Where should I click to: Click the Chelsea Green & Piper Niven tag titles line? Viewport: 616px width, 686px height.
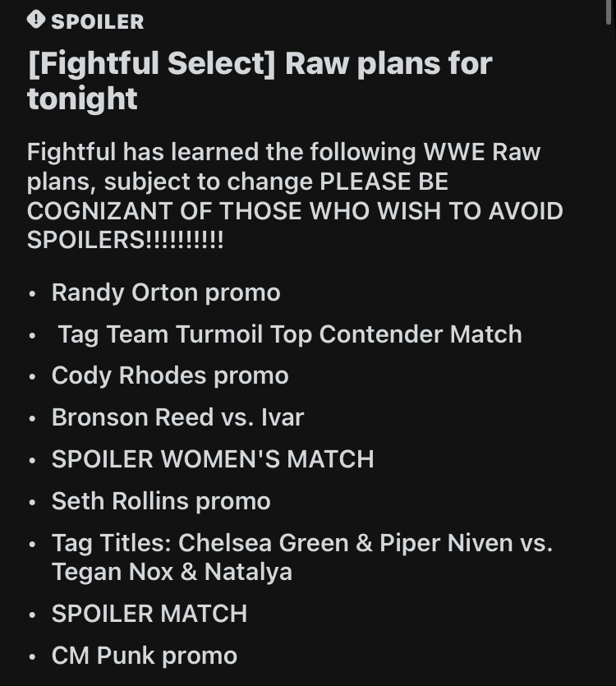pos(302,543)
